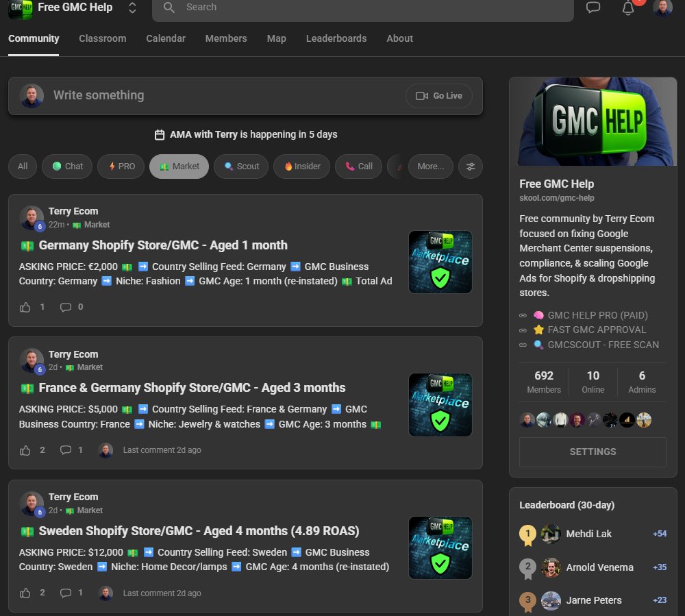This screenshot has height=616, width=685.
Task: Focus the Search field
Action: click(362, 8)
